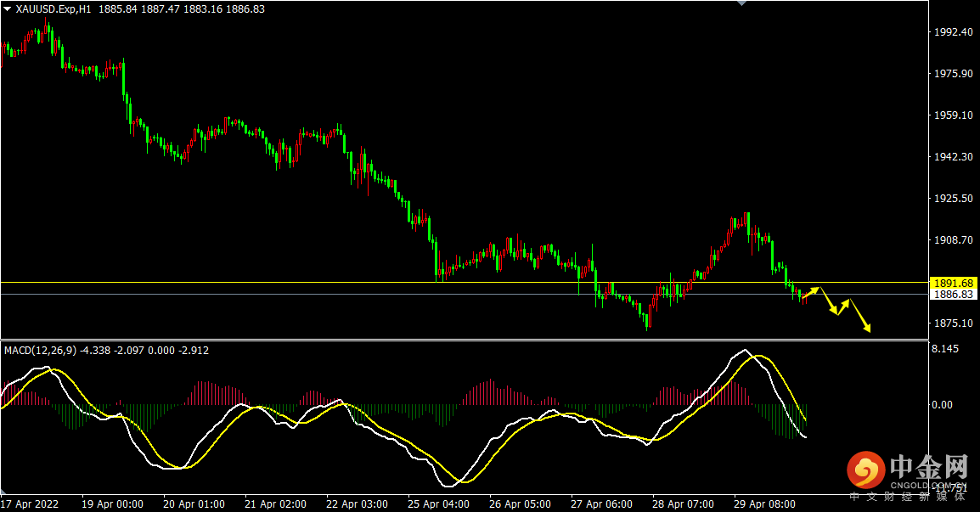Click the chart menu triangle beside XAUUSD.Exp,H1

(x=7, y=9)
